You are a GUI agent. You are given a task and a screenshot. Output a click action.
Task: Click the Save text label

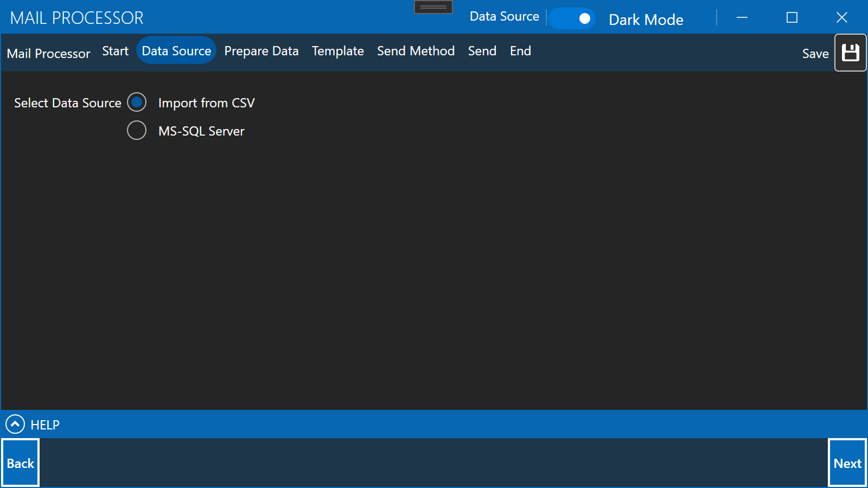tap(815, 54)
